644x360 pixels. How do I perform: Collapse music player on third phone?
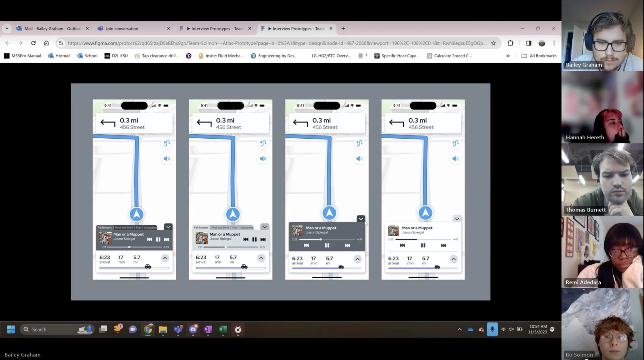pyautogui.click(x=361, y=219)
